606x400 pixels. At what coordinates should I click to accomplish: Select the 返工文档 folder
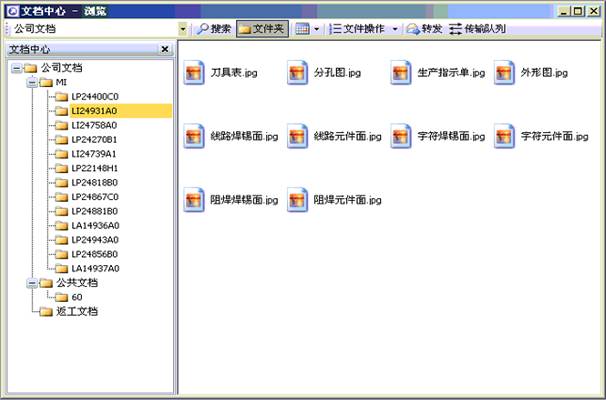77,311
